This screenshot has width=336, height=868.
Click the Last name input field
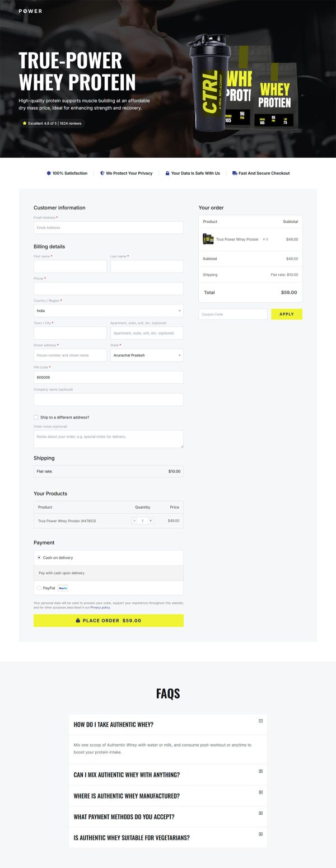click(147, 266)
